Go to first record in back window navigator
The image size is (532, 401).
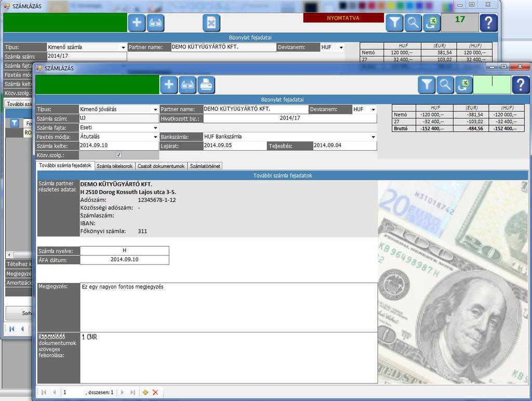point(12,329)
